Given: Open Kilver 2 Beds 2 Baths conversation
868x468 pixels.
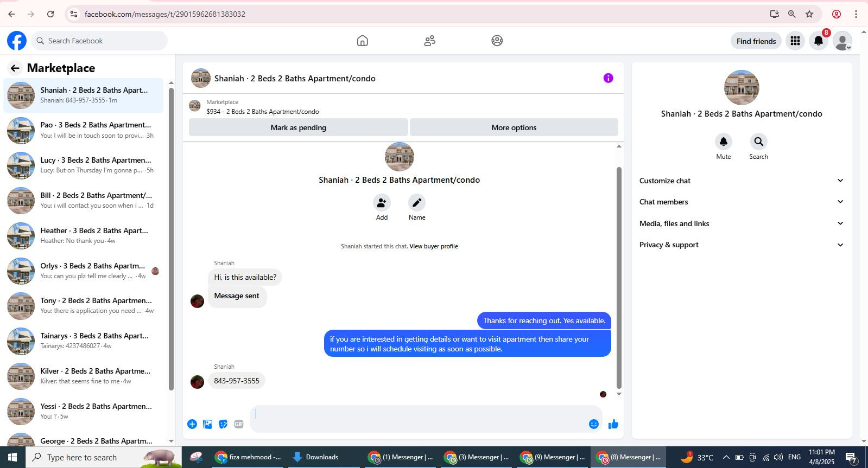Looking at the screenshot, I should pos(84,376).
